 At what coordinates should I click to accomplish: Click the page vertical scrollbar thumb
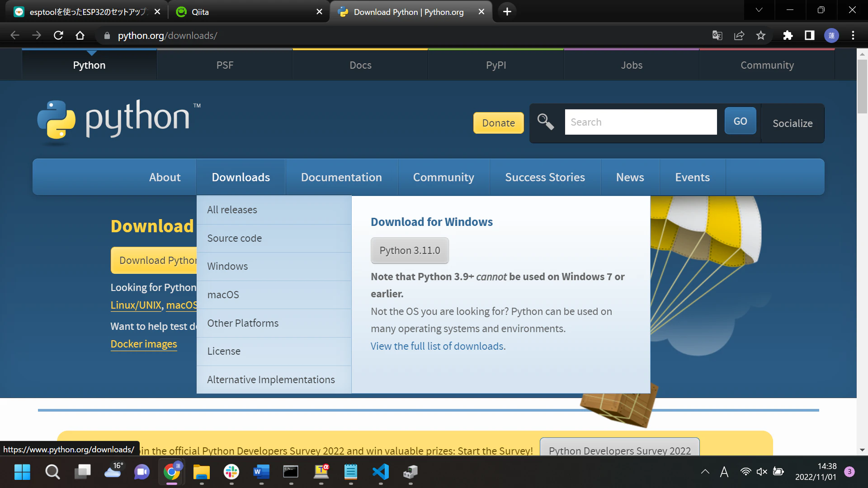coord(862,86)
